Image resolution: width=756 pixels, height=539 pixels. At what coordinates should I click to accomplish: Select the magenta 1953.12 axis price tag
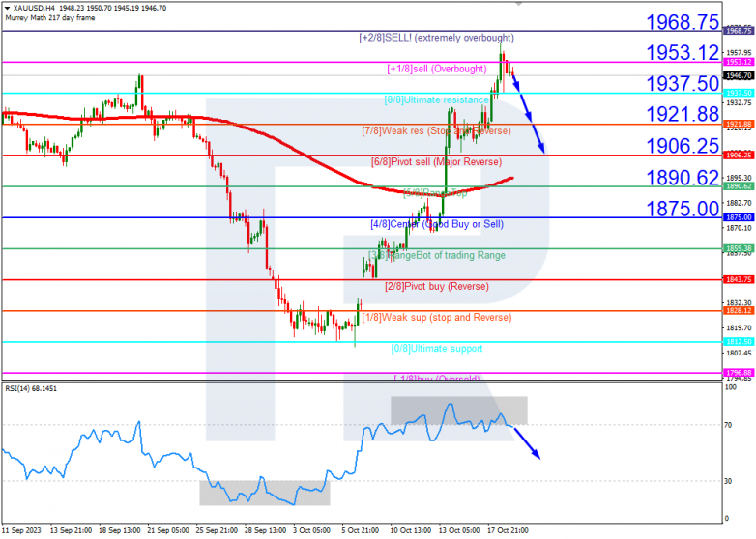[739, 62]
